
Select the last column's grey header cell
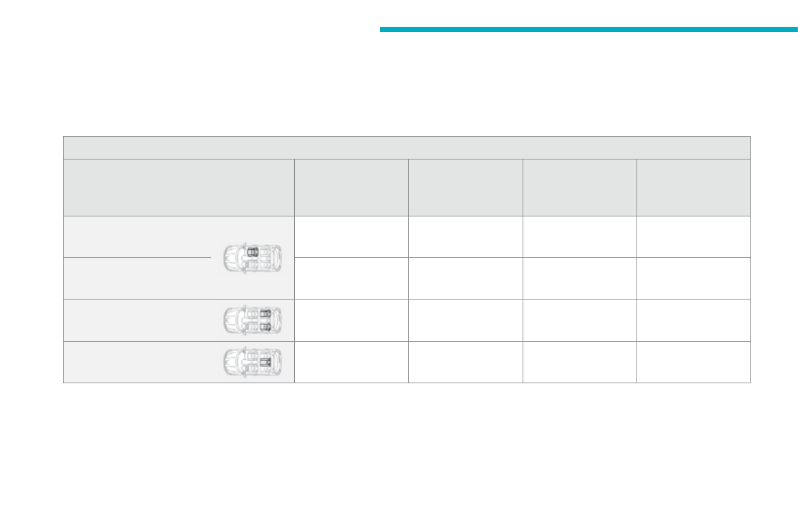(693, 187)
